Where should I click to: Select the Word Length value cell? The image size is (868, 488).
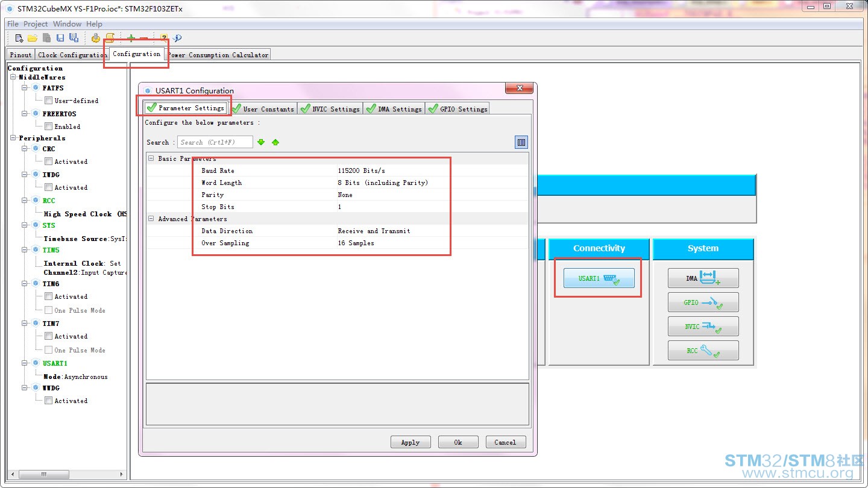(433, 183)
